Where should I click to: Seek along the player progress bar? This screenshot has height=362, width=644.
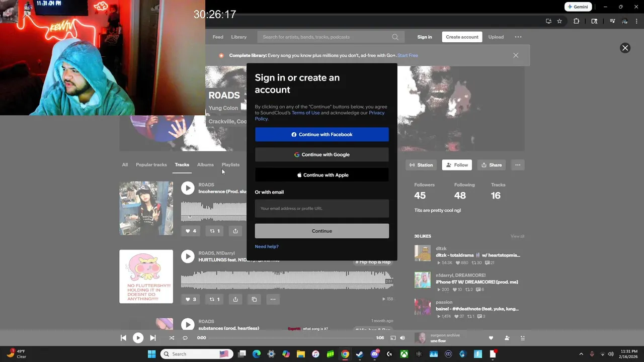pyautogui.click(x=290, y=338)
